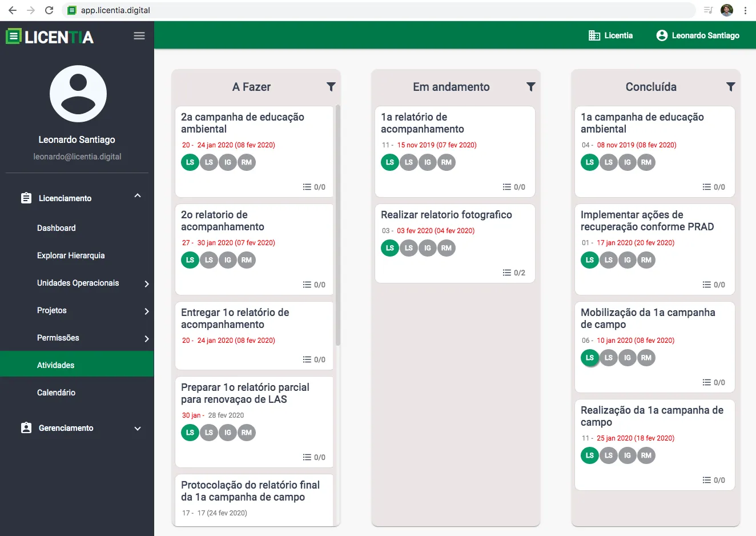Click the Em andamento column title
The image size is (756, 536).
click(451, 87)
